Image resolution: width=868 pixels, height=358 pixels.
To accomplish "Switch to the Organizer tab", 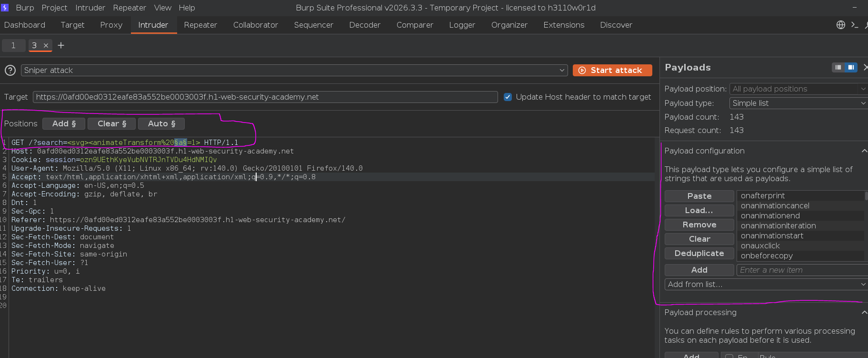I will pos(509,25).
